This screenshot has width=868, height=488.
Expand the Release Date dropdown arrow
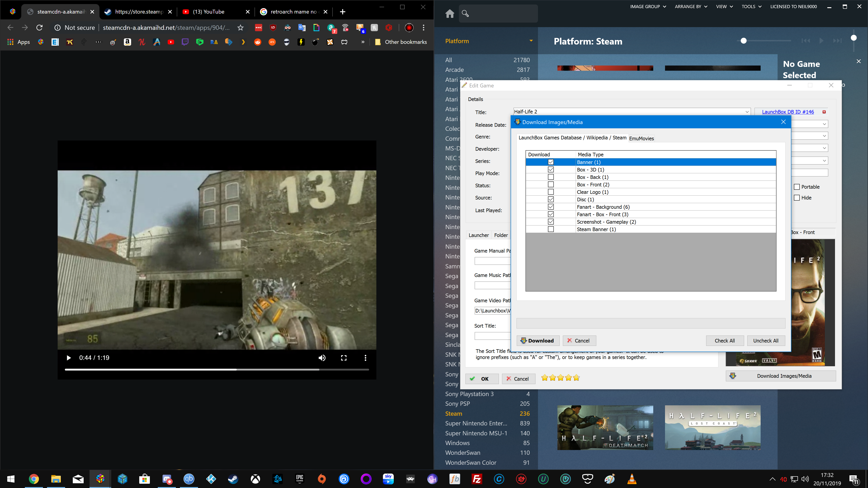(x=824, y=124)
